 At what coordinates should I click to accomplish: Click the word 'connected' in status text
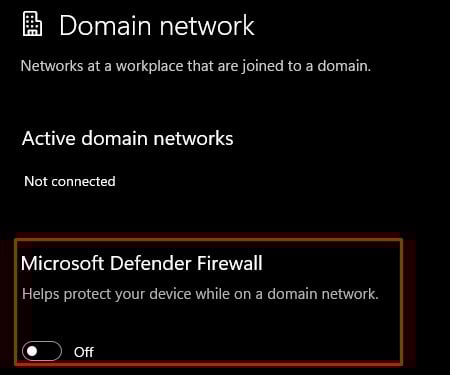click(83, 181)
